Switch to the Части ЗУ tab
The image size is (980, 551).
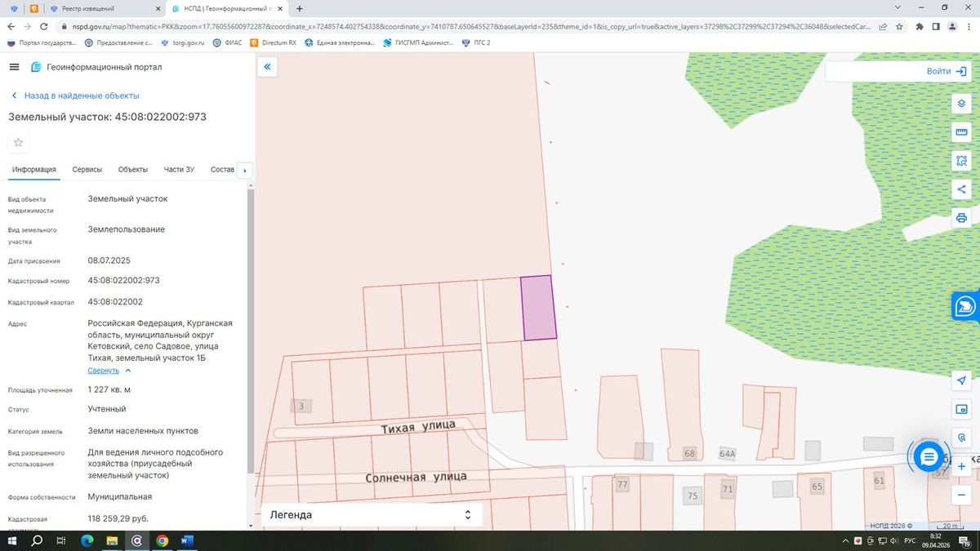[179, 170]
